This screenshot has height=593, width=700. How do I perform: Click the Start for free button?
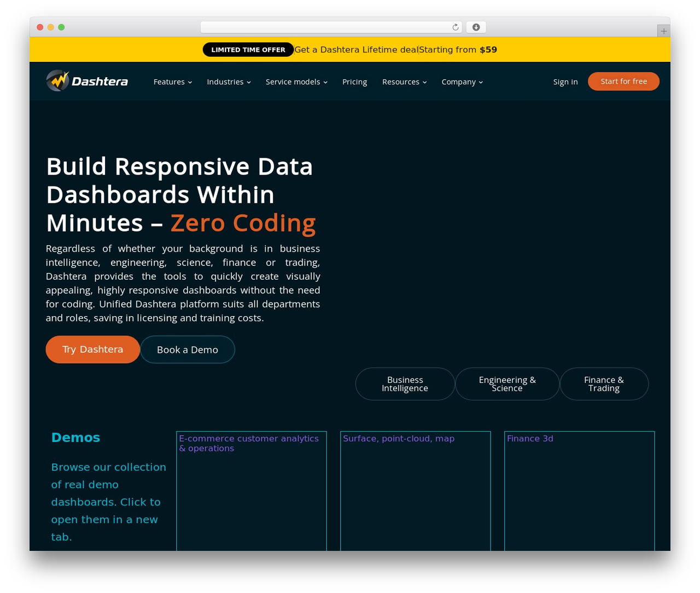624,82
